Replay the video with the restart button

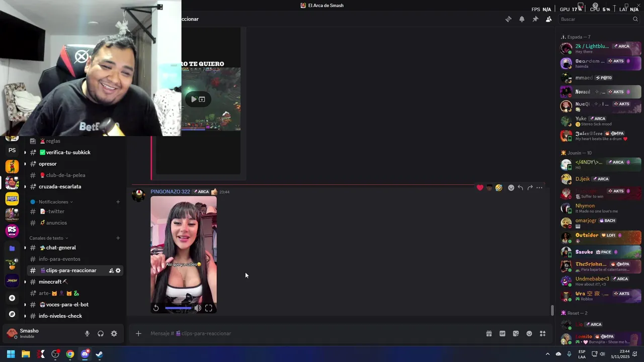pyautogui.click(x=156, y=308)
